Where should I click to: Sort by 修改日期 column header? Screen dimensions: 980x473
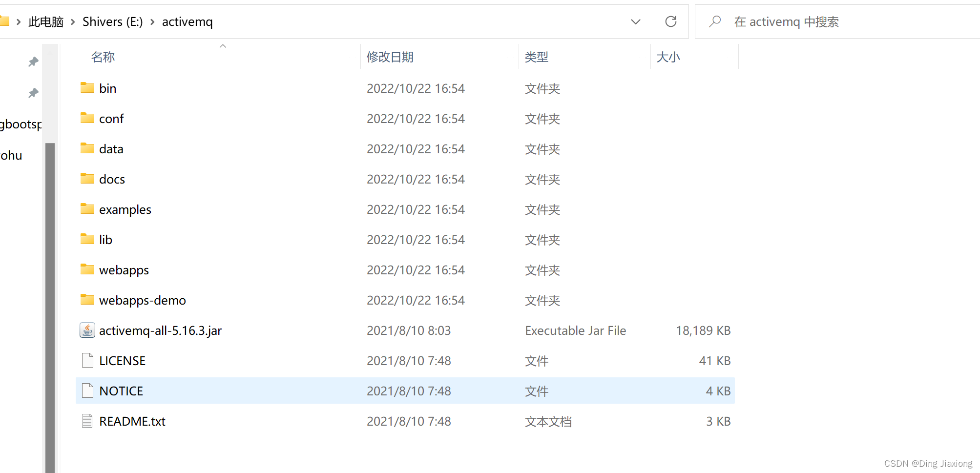click(390, 57)
